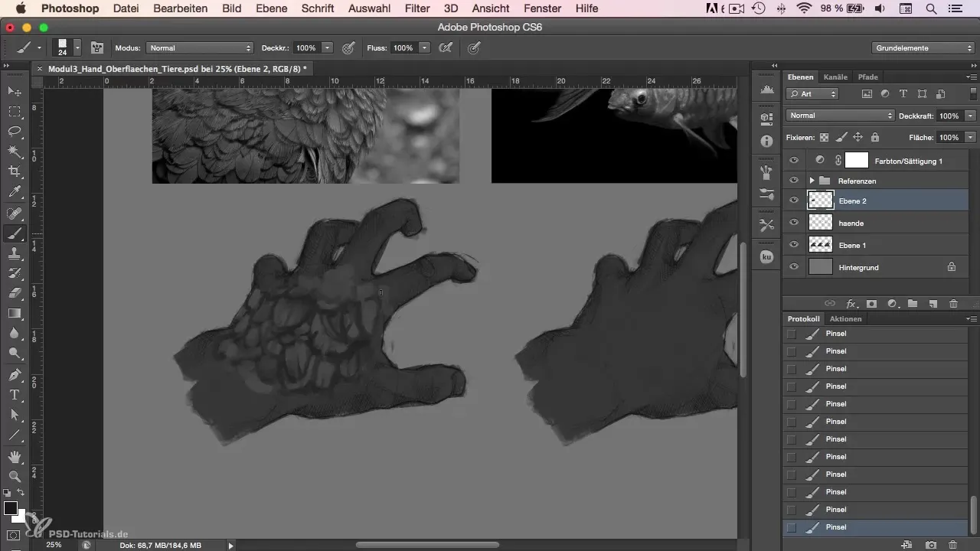The height and width of the screenshot is (551, 980).
Task: Select the Gradient tool
Action: pyautogui.click(x=15, y=313)
